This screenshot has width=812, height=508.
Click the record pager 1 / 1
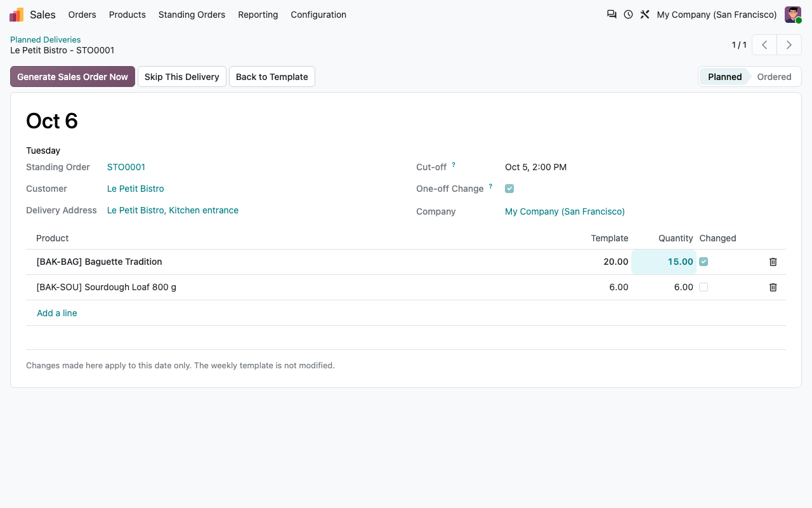coord(739,45)
